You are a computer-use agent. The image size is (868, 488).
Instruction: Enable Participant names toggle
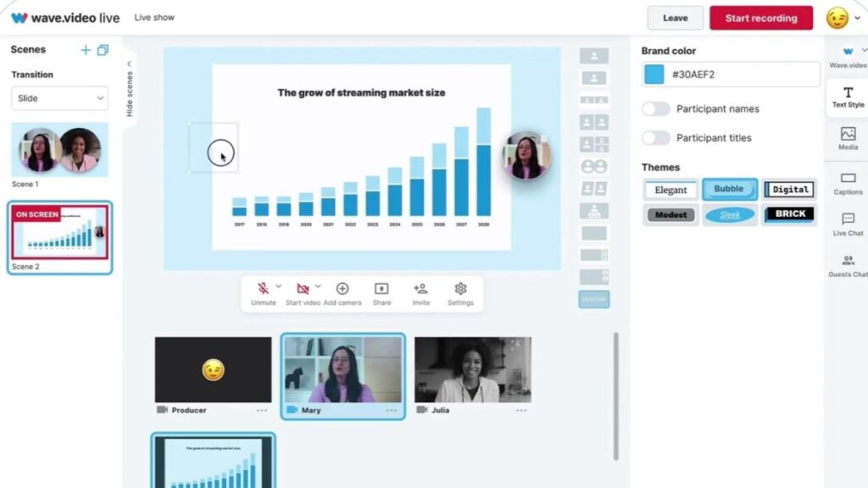point(657,108)
